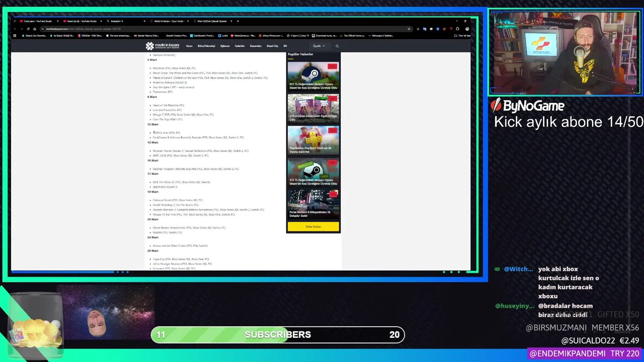This screenshot has width=644, height=362.
Task: Bookmark the page with the star icon
Action: coord(409,29)
